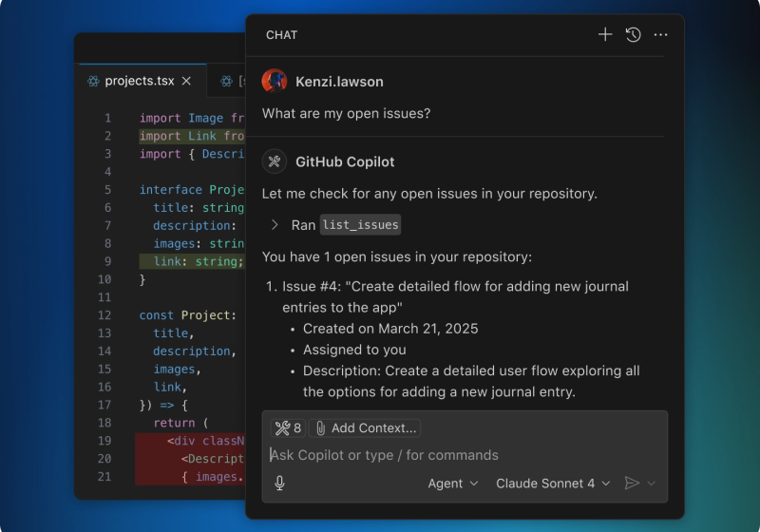Click 'return (' on line 18
Viewport: 760px width, 532px height.
pos(180,423)
